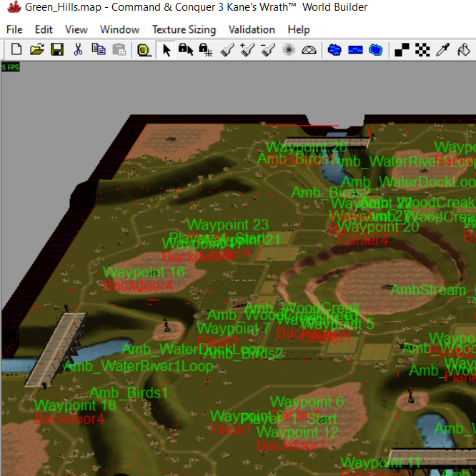Click the 'Backdoor4' label under Waypoint 16
This screenshot has width=476, height=476.
[x=138, y=286]
